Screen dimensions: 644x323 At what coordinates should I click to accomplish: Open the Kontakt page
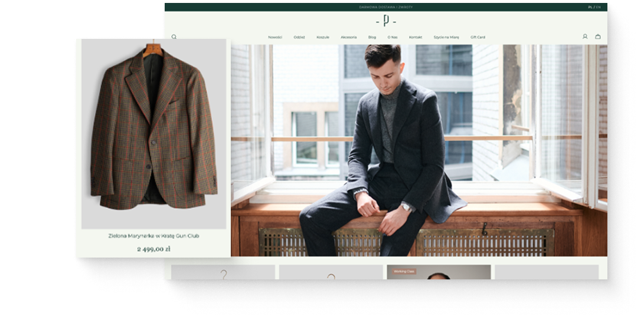(416, 37)
